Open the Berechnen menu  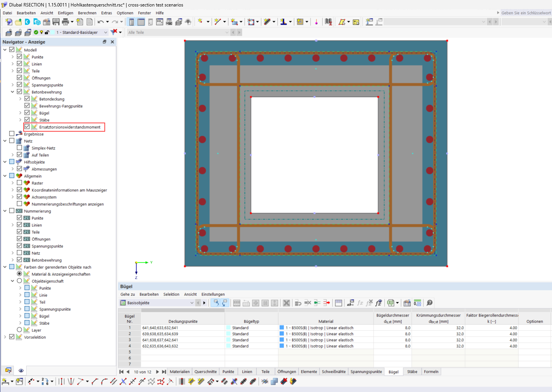87,13
